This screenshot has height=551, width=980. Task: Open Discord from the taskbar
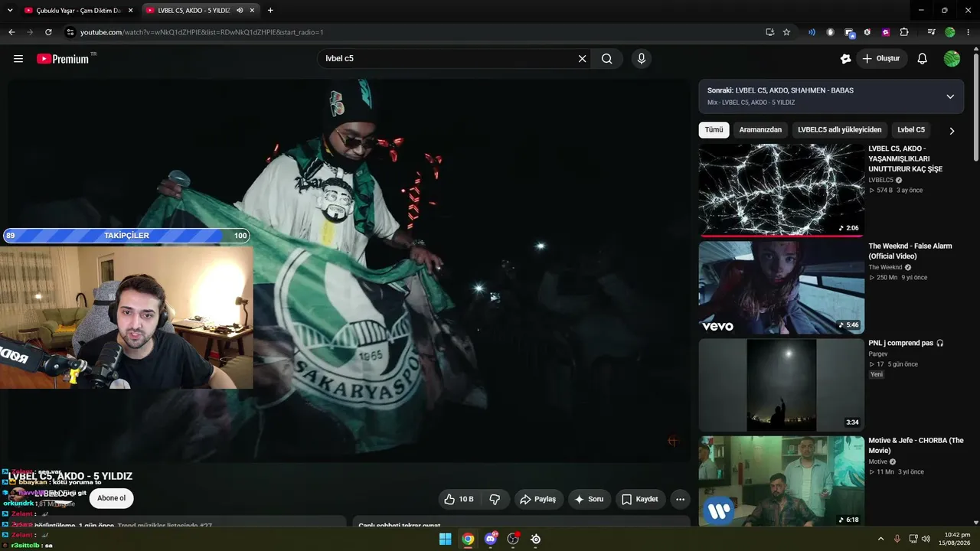(x=491, y=539)
